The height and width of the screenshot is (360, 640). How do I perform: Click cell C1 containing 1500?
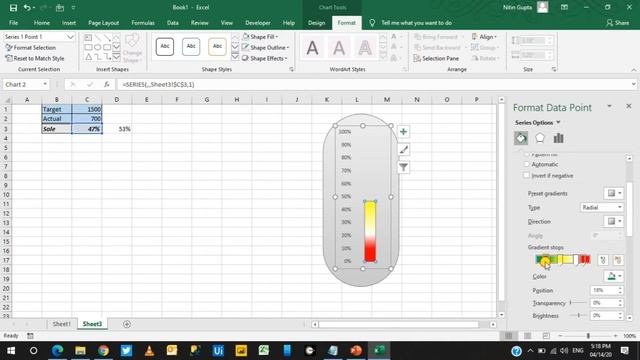coord(87,109)
